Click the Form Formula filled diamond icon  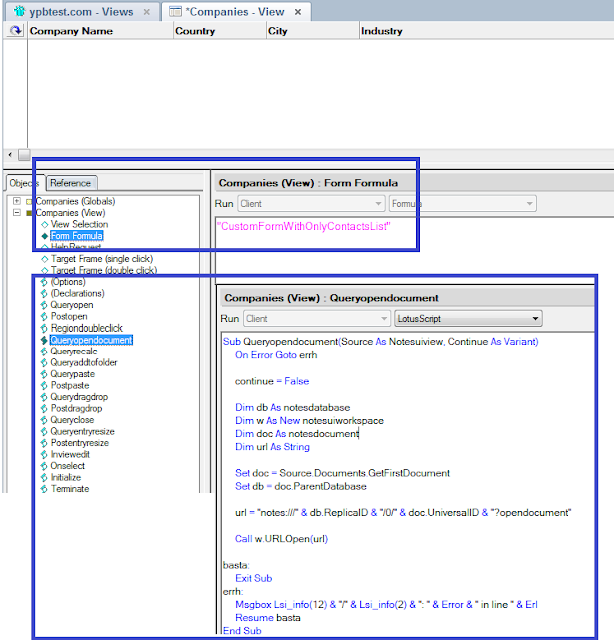[44, 236]
